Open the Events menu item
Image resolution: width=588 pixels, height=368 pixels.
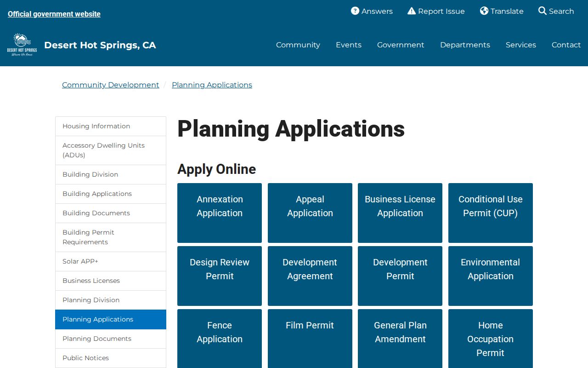(x=349, y=45)
